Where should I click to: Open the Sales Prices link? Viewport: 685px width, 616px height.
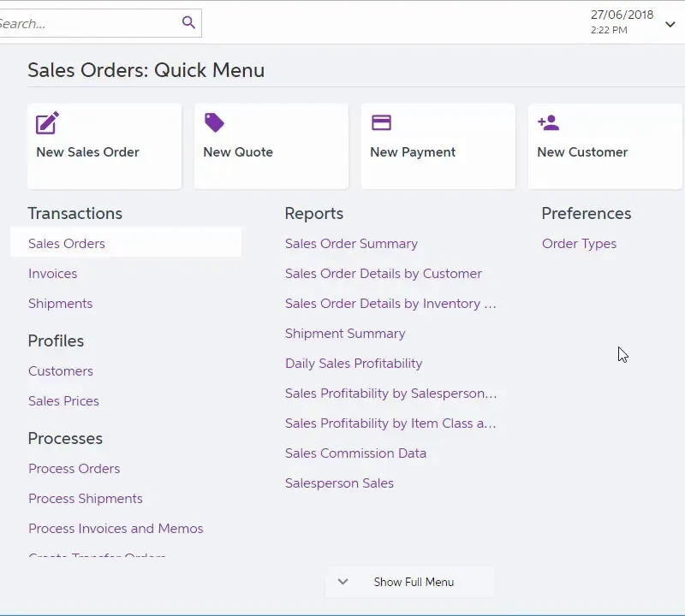(x=63, y=400)
